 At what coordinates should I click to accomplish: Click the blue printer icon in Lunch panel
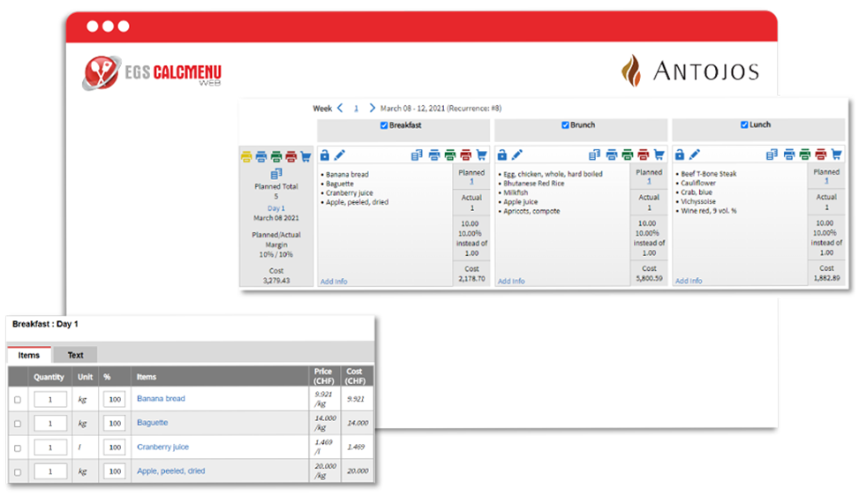pyautogui.click(x=789, y=154)
